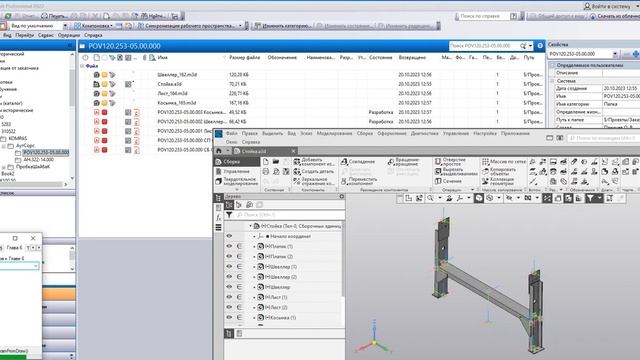Click the home icon left of Стойка.a3d tab
Screen dimensions: 640x360
(219, 151)
